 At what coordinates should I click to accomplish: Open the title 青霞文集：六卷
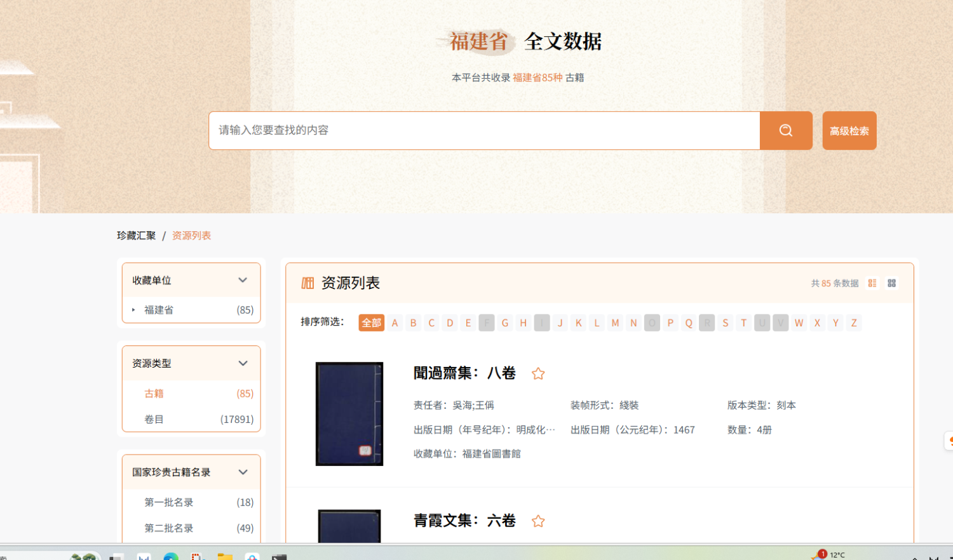click(x=464, y=521)
